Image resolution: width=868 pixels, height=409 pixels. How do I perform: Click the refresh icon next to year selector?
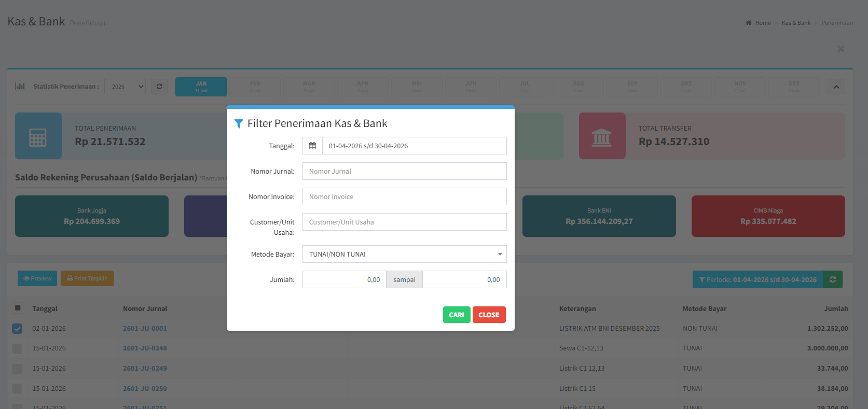(x=159, y=87)
